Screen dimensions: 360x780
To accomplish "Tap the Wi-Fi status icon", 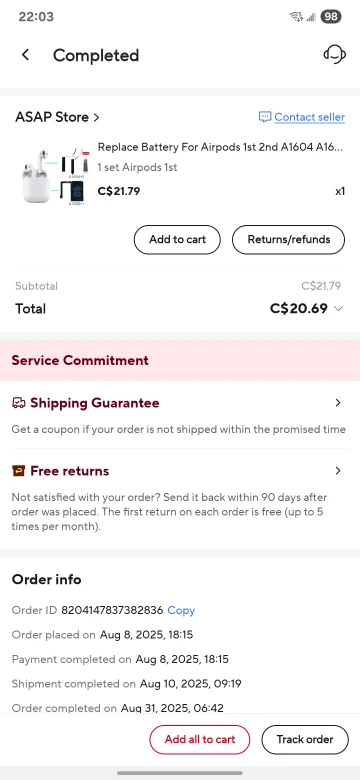I will click(x=296, y=16).
